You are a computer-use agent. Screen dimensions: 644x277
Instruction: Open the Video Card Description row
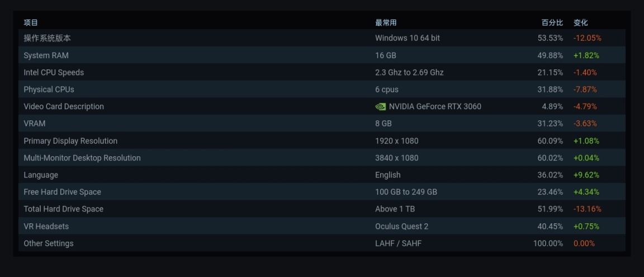[x=322, y=106]
